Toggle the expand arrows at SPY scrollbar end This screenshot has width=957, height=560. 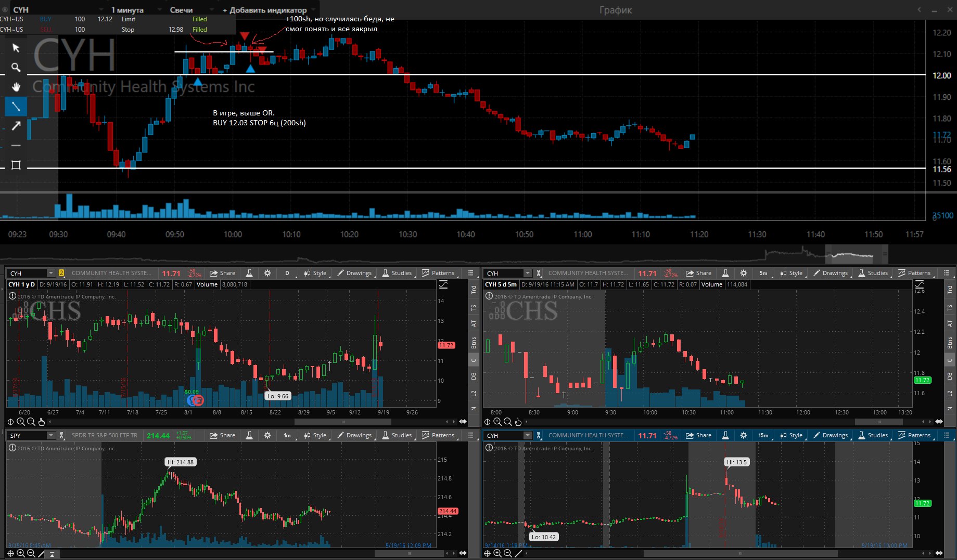(x=463, y=553)
